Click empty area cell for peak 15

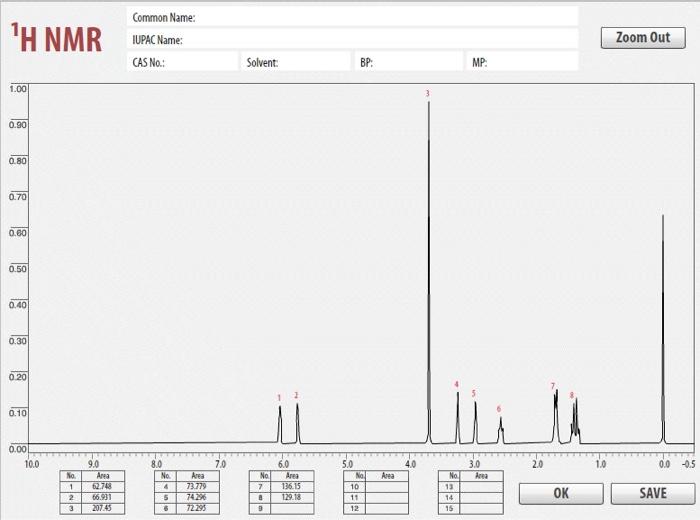tap(481, 508)
